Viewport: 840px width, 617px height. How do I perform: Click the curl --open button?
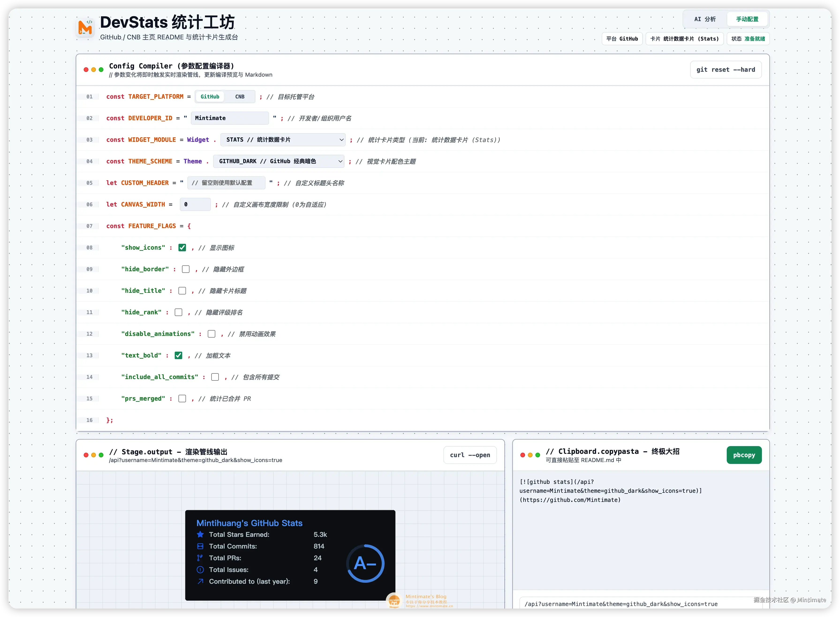(470, 455)
